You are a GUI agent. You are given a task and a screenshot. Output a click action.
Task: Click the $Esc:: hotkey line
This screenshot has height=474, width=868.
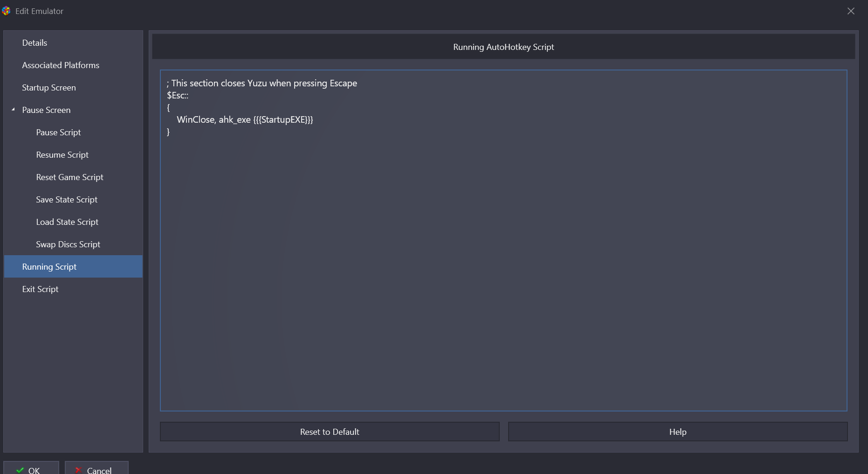(x=178, y=95)
